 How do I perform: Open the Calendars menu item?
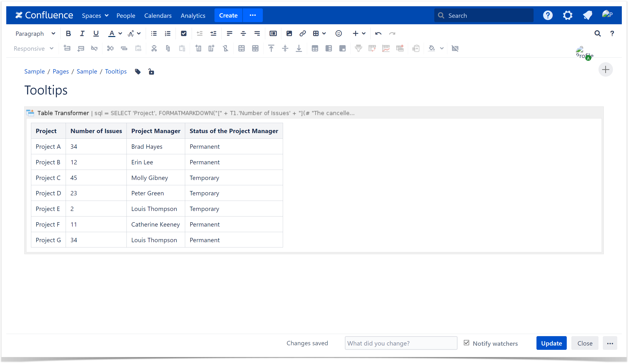(x=158, y=15)
